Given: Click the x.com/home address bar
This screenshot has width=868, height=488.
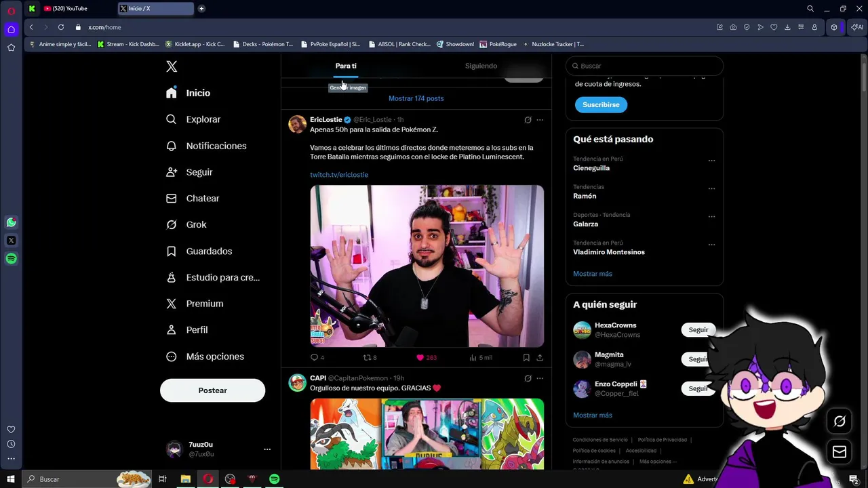Looking at the screenshot, I should coord(104,27).
